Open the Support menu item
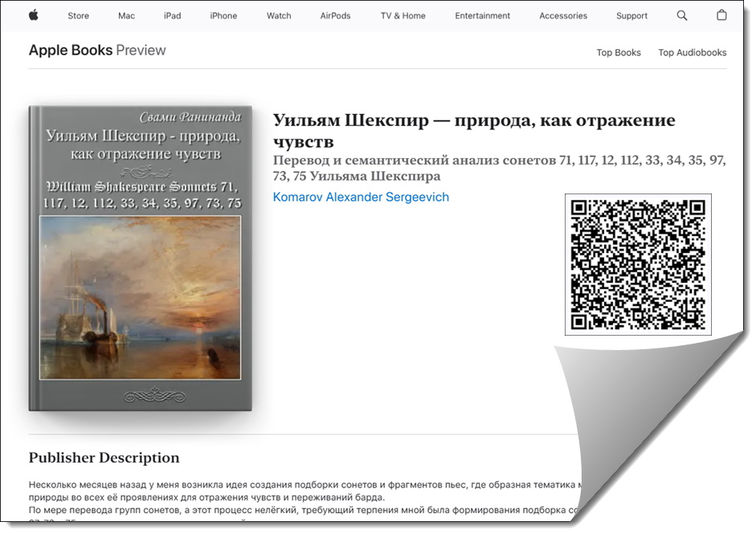The image size is (756, 534). click(x=631, y=16)
